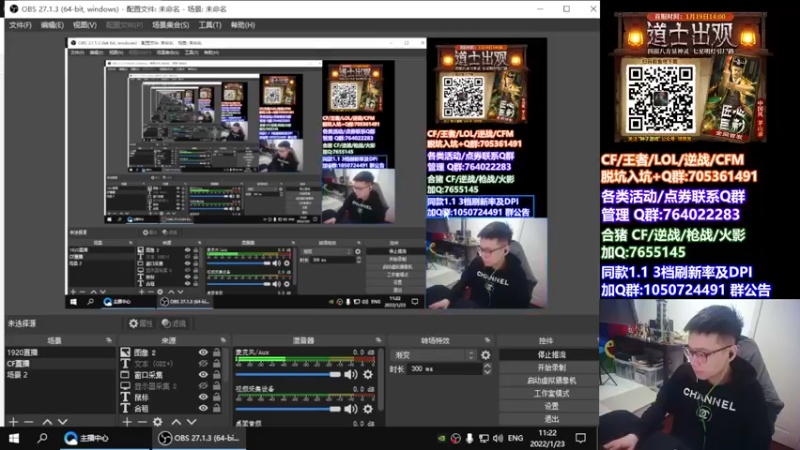Click the 停止推流 button
This screenshot has width=800, height=450.
click(549, 355)
